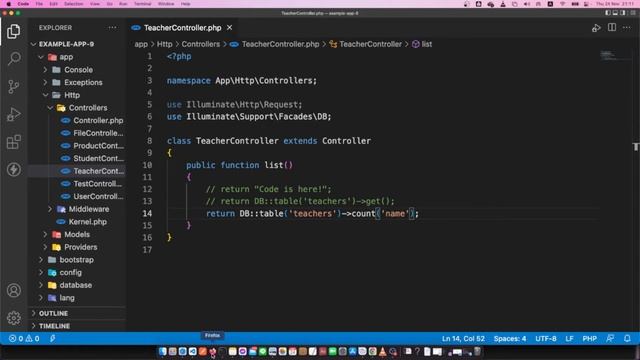Image resolution: width=640 pixels, height=360 pixels.
Task: Expand the OUTLINE section
Action: tap(77, 313)
